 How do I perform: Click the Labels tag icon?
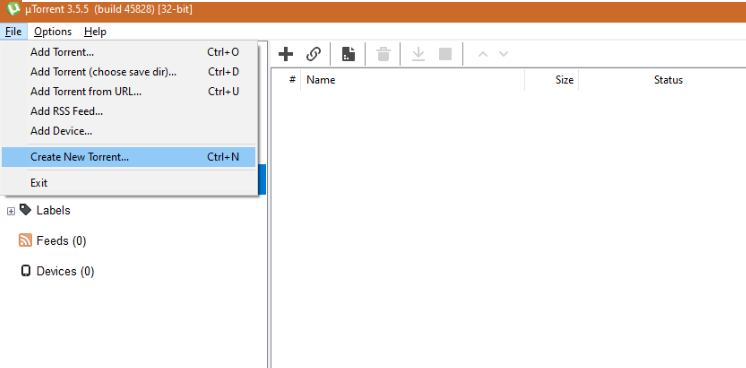[x=25, y=210]
